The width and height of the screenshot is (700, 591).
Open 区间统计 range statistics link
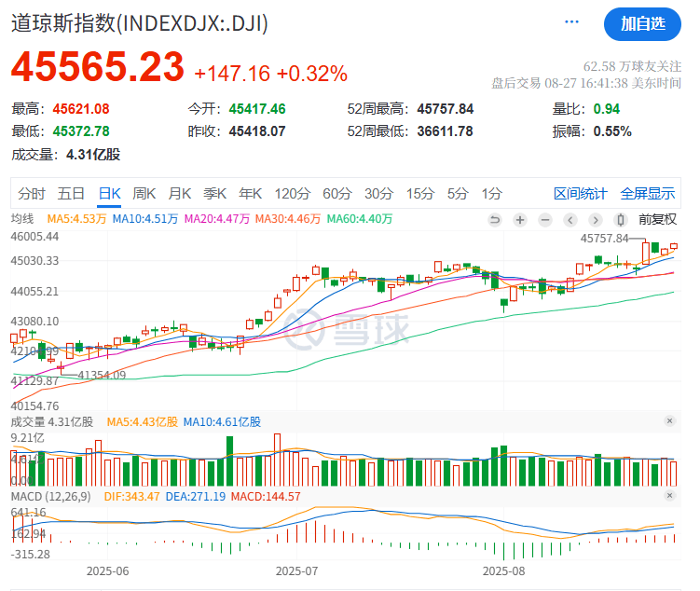581,194
